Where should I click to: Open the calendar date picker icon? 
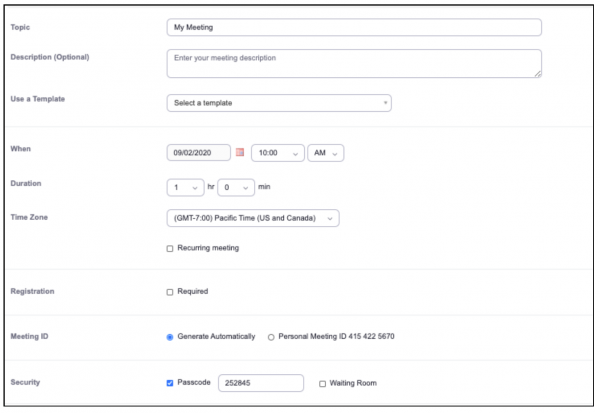[x=240, y=153]
